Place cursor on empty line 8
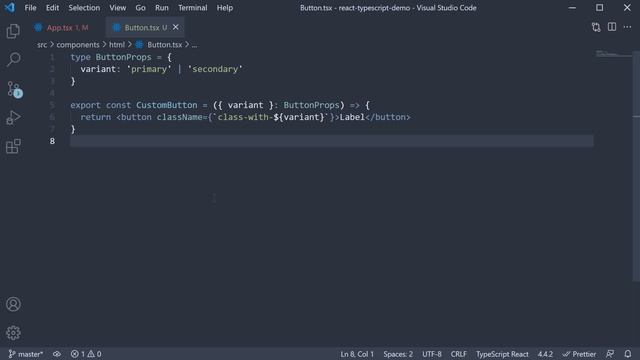 tap(331, 141)
